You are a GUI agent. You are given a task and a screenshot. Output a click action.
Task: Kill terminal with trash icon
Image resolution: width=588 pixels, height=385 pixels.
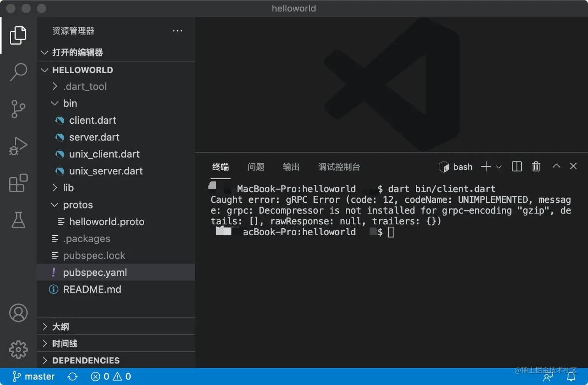[536, 166]
